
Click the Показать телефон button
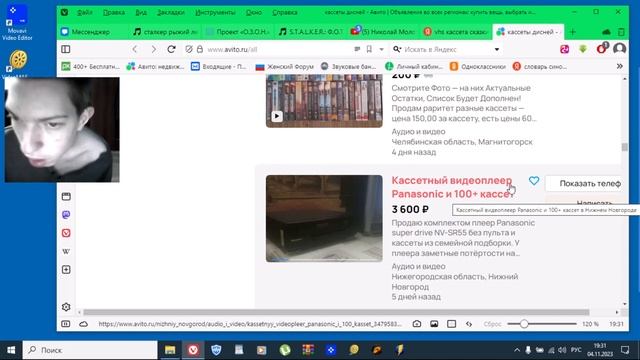[x=585, y=184]
